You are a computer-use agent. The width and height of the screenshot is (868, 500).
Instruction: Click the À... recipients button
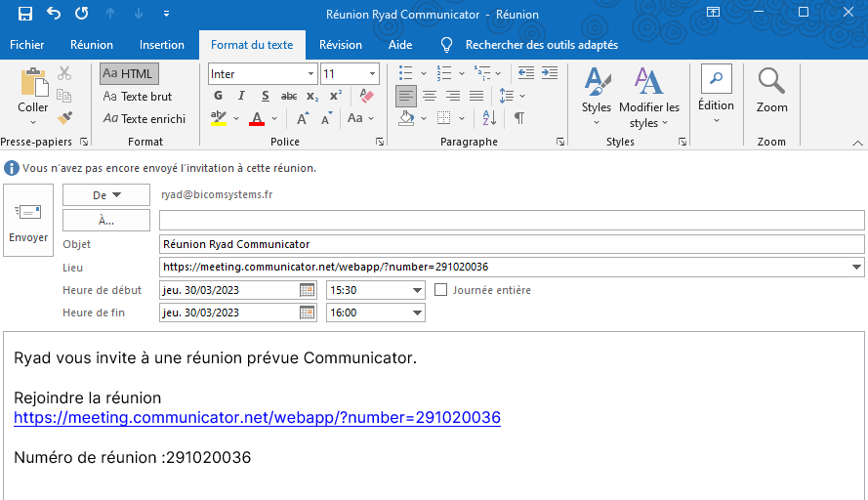[106, 221]
